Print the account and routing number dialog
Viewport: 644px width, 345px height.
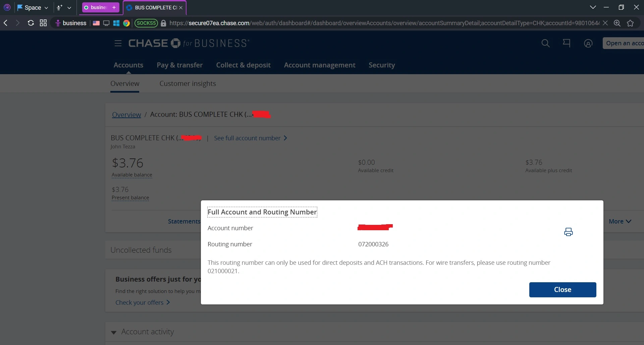568,232
